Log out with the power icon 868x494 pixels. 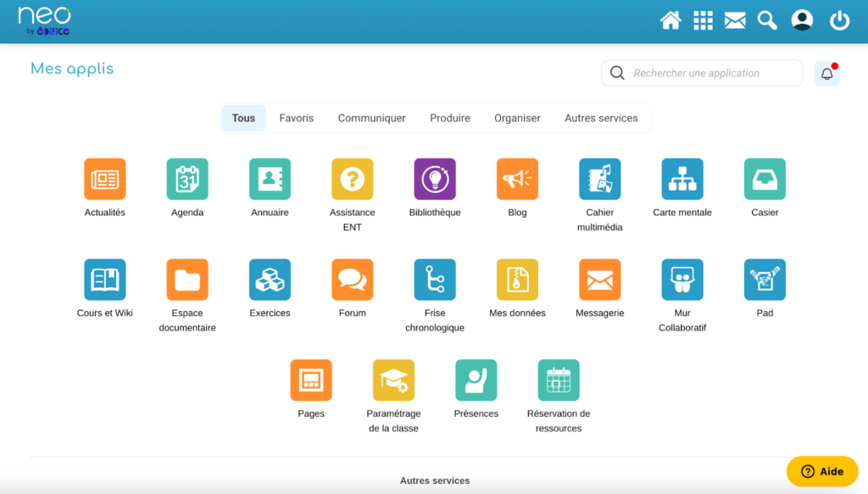tap(839, 20)
